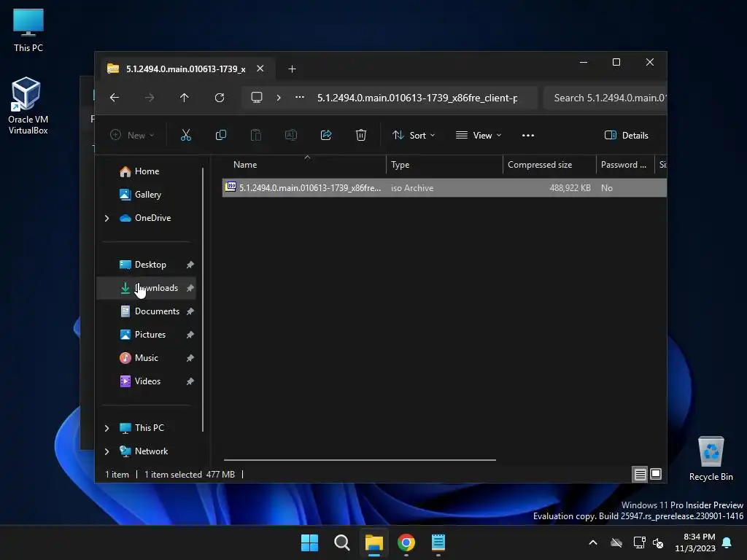Image resolution: width=747 pixels, height=560 pixels.
Task: Click the PC monitor icon in address bar
Action: pos(257,98)
